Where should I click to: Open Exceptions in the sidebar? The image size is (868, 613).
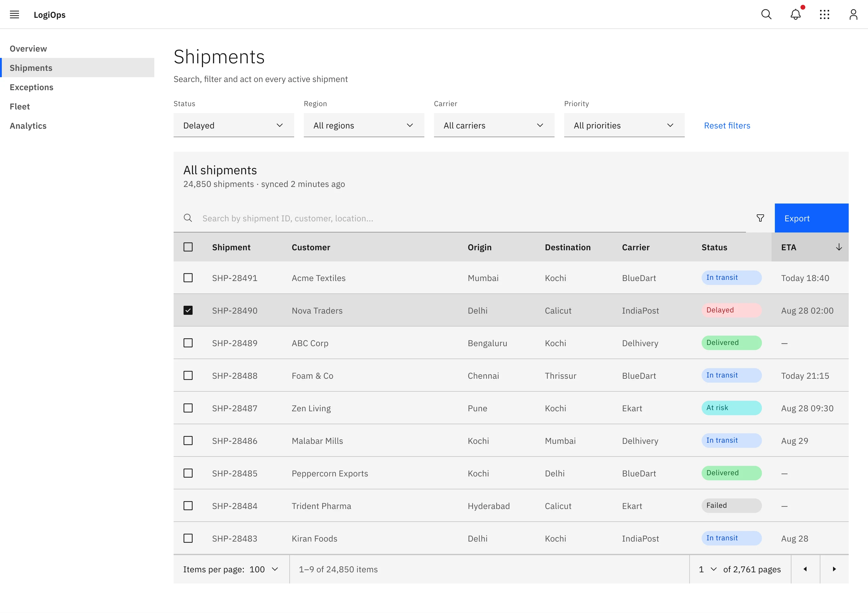pos(77,87)
